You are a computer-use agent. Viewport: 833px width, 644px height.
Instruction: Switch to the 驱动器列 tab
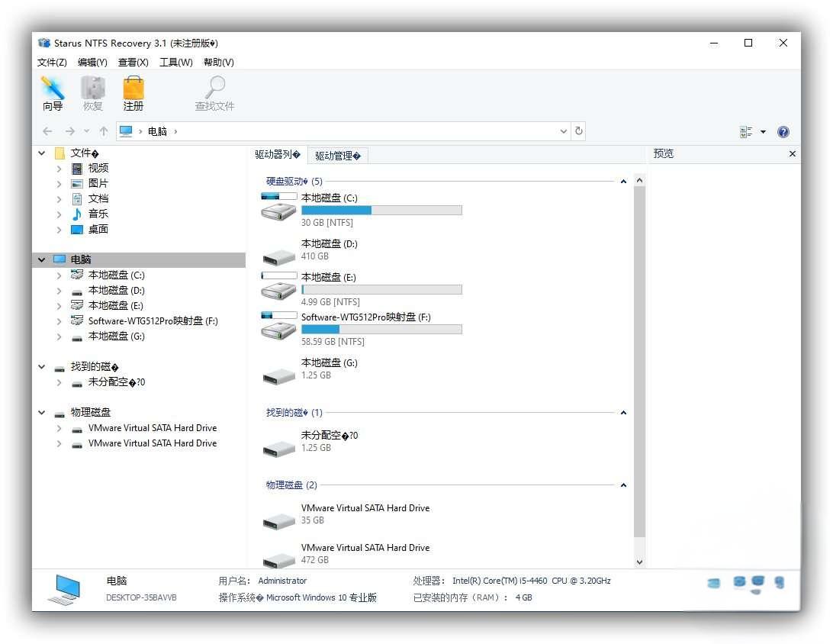pos(278,155)
